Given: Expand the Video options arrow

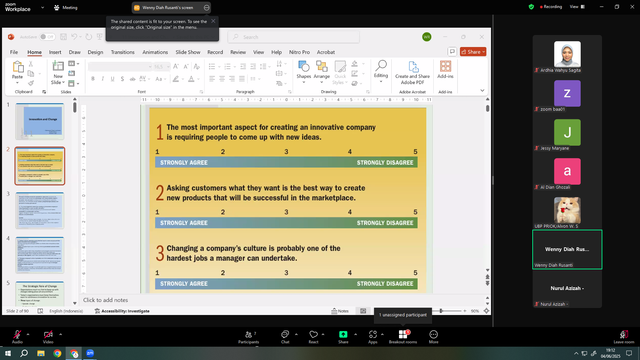Looking at the screenshot, I should tap(60, 334).
